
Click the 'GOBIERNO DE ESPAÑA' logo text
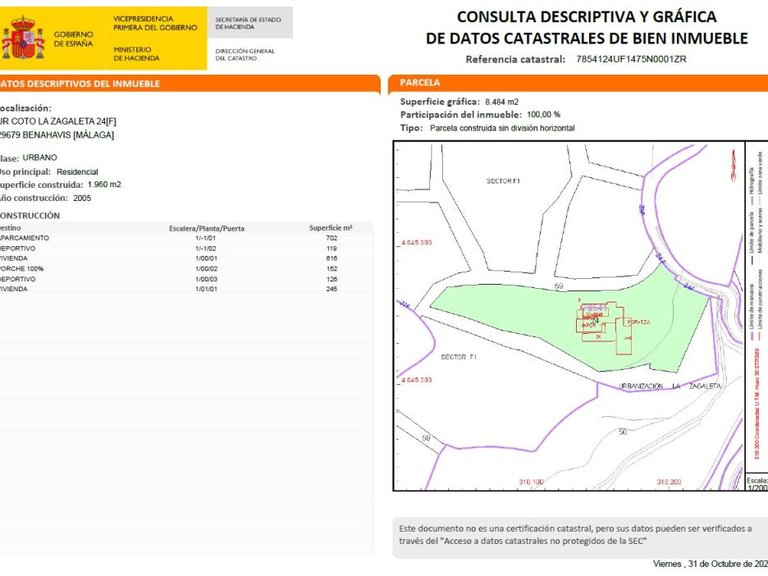tap(73, 39)
